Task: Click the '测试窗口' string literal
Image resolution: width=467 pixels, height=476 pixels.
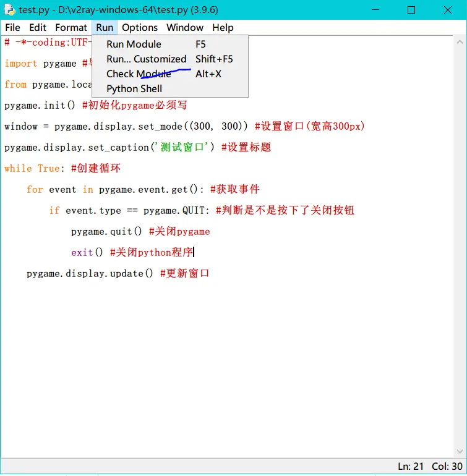Action: click(x=182, y=148)
